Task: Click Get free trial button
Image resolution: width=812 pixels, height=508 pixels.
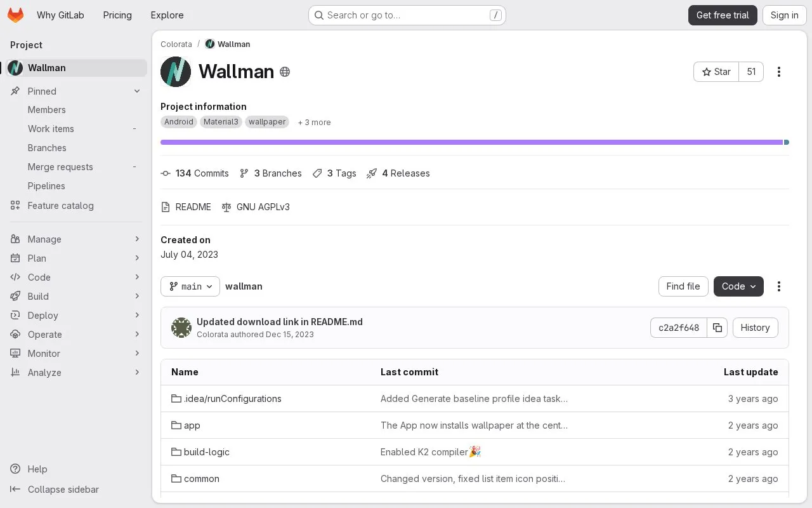Action: pyautogui.click(x=723, y=15)
